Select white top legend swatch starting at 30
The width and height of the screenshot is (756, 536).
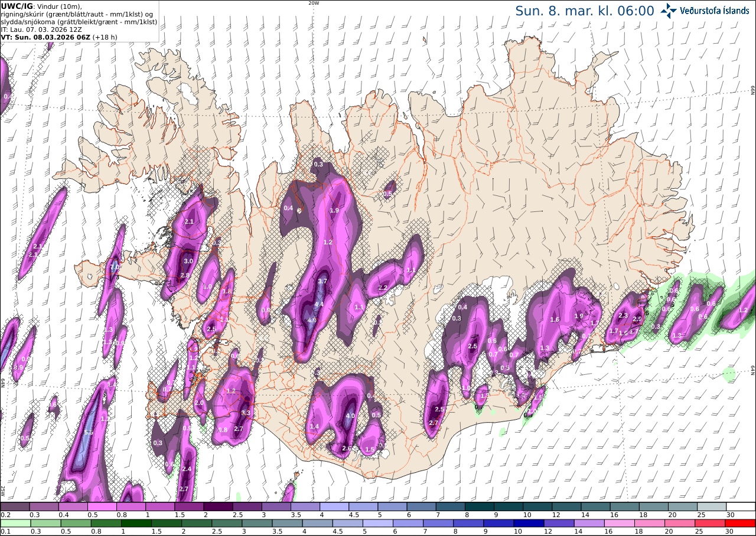tap(741, 506)
